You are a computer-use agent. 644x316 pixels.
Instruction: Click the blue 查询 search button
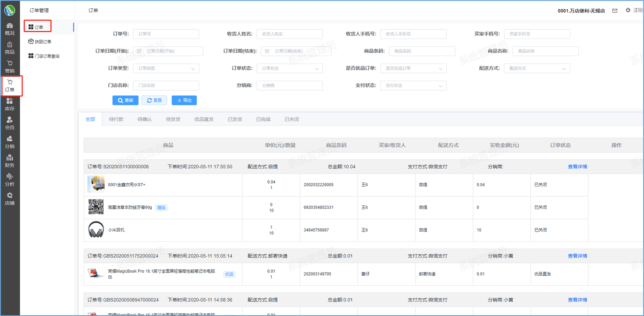click(x=126, y=100)
